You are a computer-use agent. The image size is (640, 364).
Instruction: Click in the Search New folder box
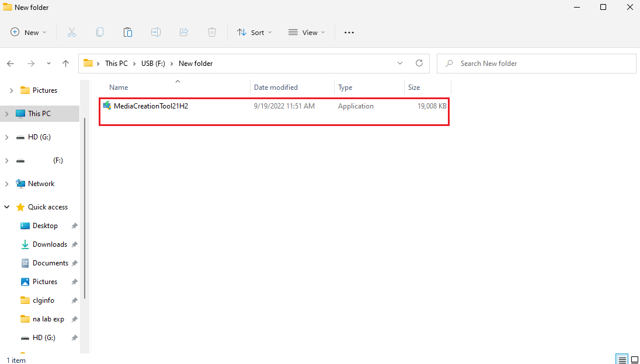tap(536, 64)
